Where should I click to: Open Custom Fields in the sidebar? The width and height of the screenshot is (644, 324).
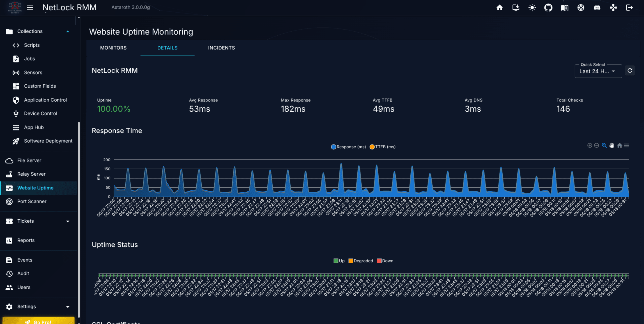tap(39, 86)
